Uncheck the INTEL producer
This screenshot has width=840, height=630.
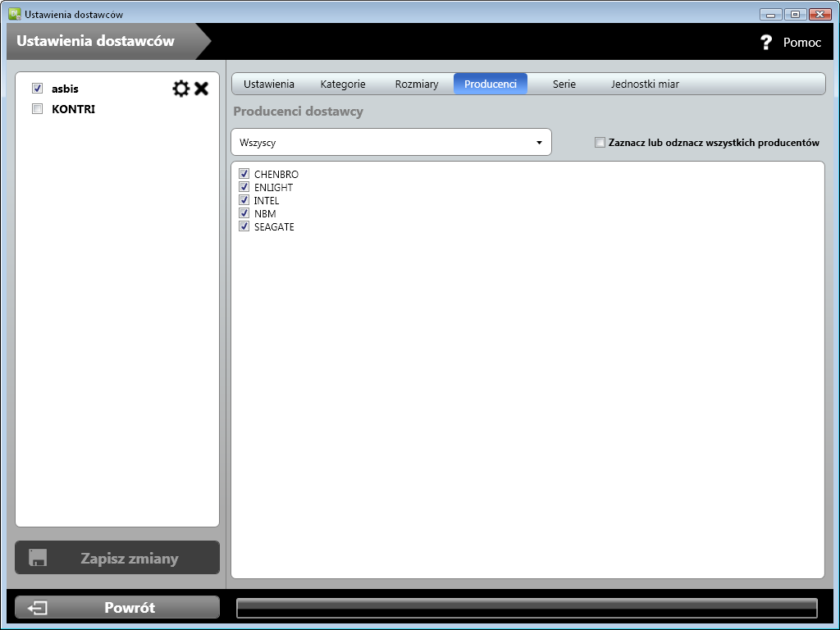click(244, 200)
